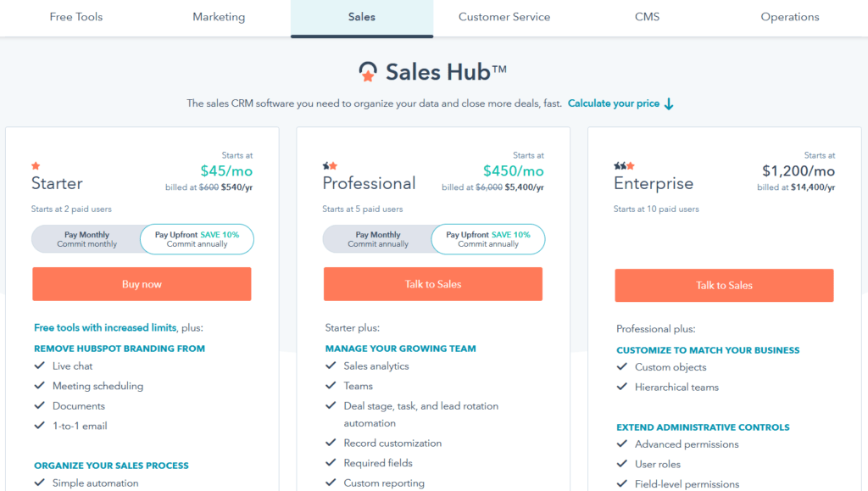Click the Hierarchical teams feature item
Image resolution: width=868 pixels, height=491 pixels.
coord(676,387)
